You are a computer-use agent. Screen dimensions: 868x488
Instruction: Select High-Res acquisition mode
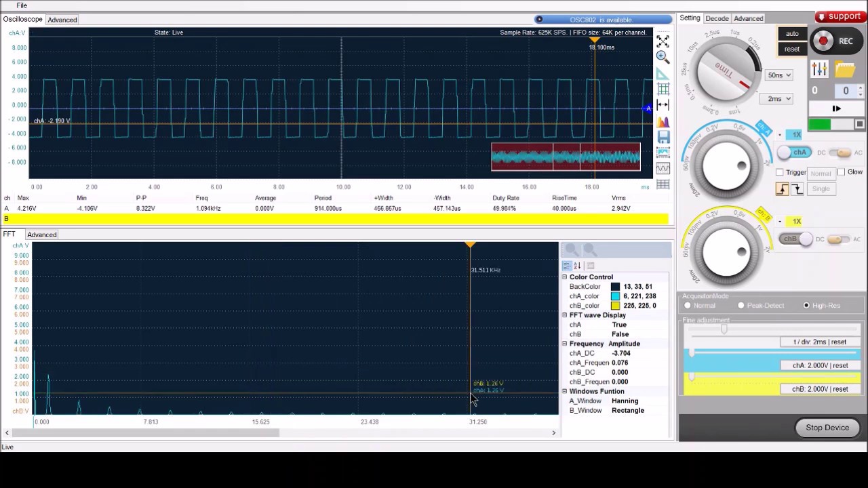[806, 306]
